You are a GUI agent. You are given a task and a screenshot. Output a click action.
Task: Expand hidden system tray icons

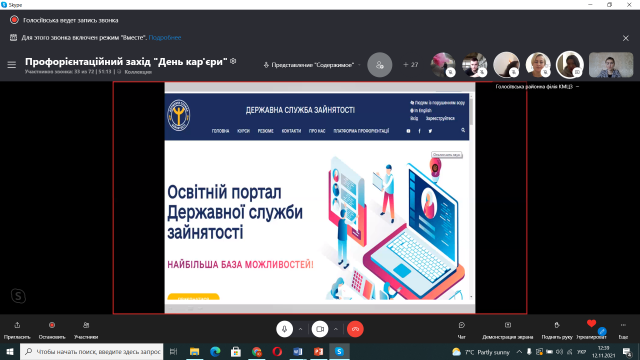pos(519,352)
